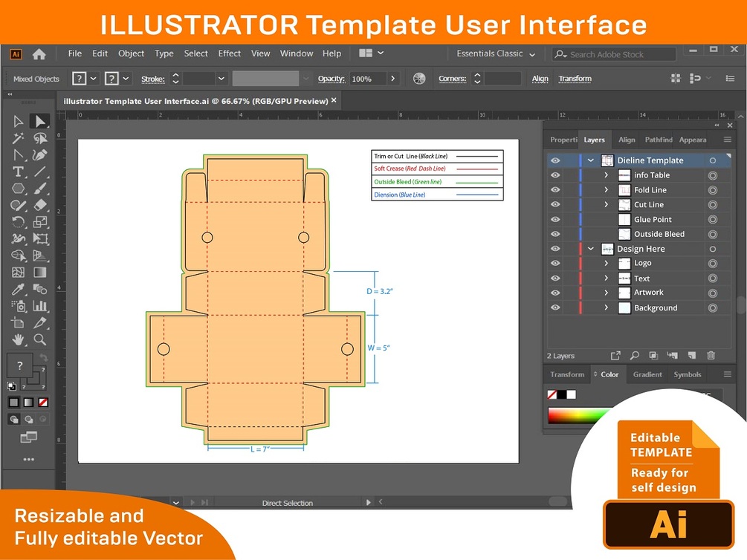Expand the Artwork sublayer
This screenshot has width=747, height=560.
[606, 293]
